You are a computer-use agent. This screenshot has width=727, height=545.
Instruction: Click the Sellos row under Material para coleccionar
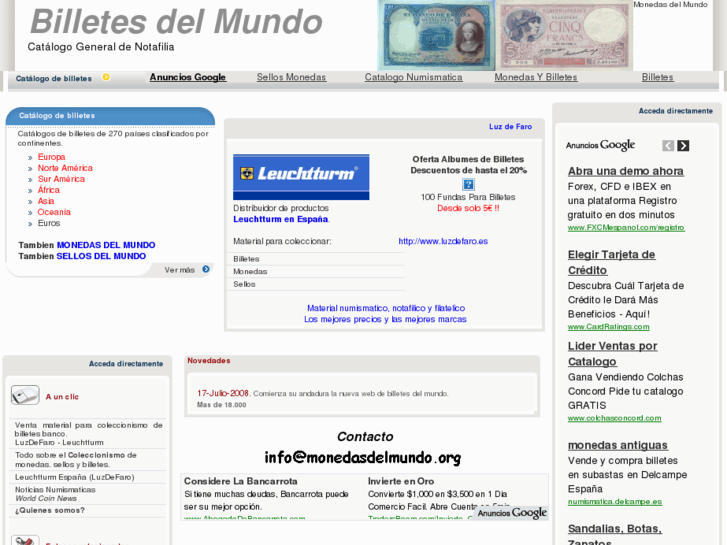pos(316,284)
